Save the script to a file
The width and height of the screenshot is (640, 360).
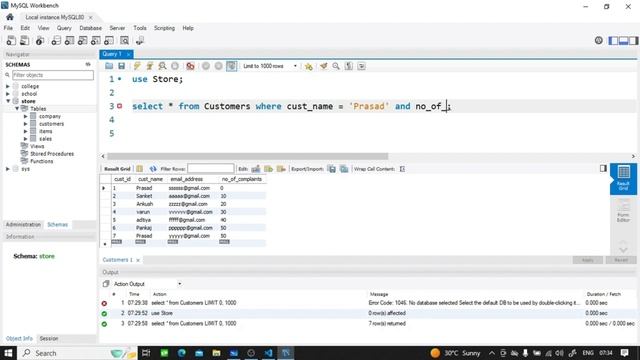point(121,66)
